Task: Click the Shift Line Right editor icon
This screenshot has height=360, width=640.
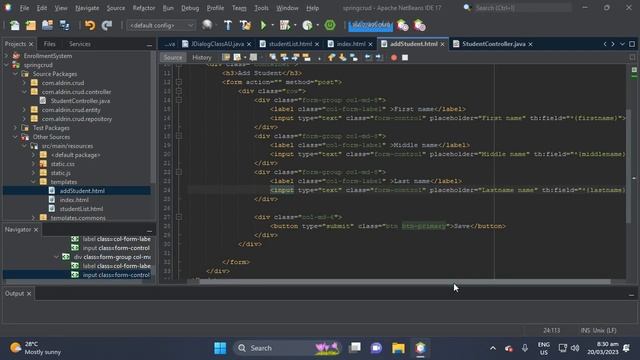Action: coord(379,58)
